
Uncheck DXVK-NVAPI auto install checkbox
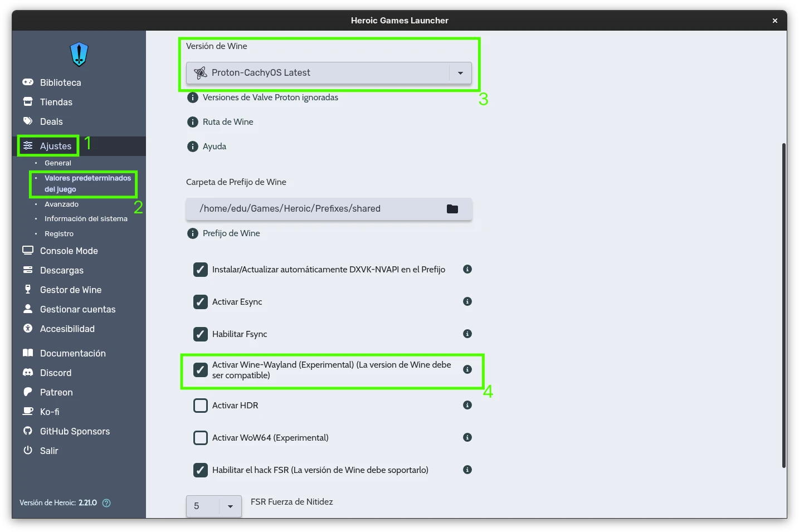201,270
